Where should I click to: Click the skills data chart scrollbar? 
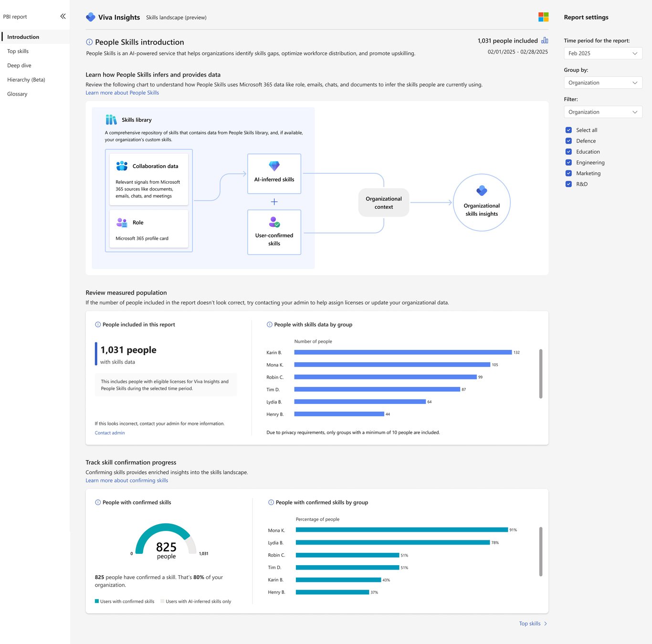pyautogui.click(x=541, y=374)
